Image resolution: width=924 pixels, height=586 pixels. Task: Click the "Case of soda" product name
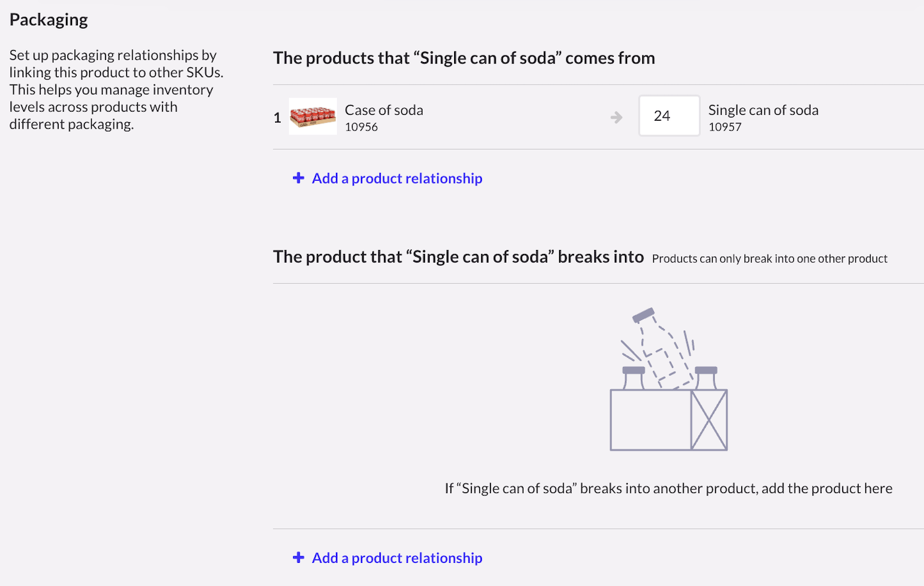(x=383, y=110)
